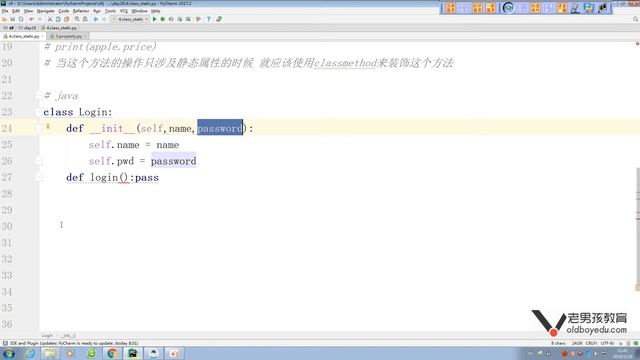Click the intention light bulb on line 24

48,127
